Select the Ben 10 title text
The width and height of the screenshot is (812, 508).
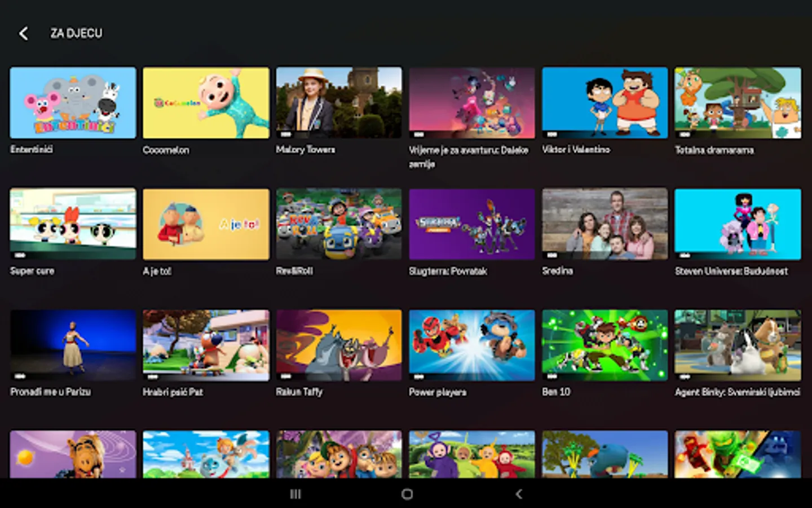[x=556, y=392]
